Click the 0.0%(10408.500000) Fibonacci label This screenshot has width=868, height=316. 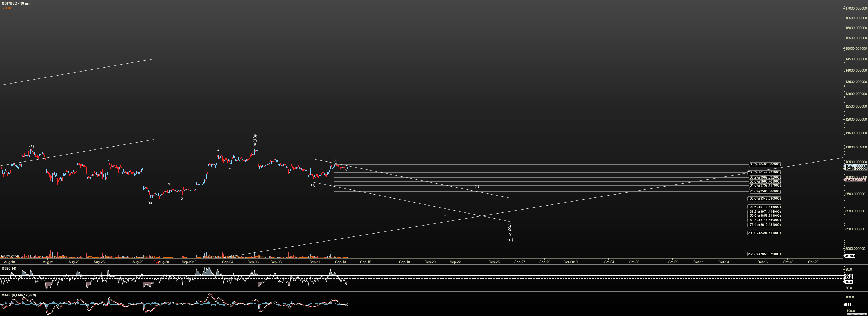pos(765,165)
